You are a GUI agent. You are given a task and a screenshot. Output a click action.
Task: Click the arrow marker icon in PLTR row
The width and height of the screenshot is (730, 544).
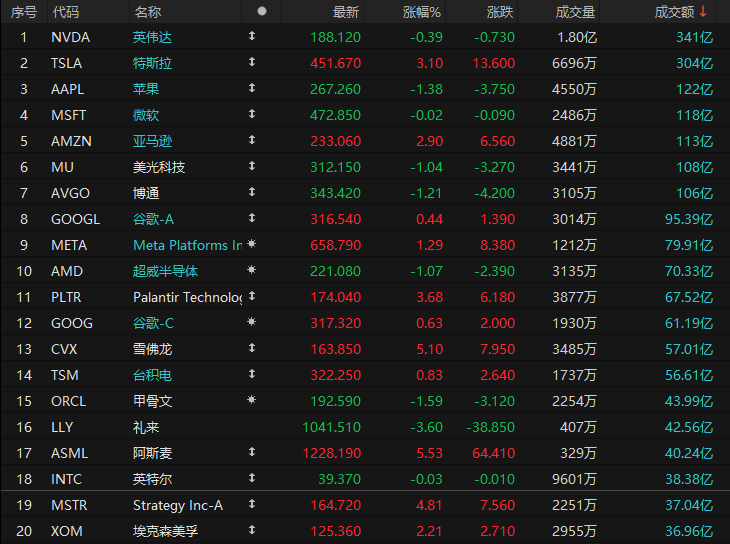click(252, 296)
